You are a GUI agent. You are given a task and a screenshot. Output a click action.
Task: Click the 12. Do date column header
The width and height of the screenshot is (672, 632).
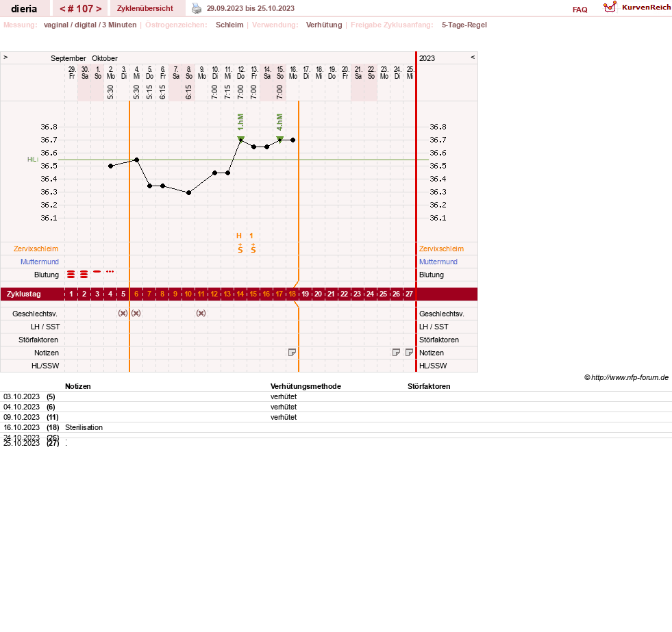coord(241,73)
